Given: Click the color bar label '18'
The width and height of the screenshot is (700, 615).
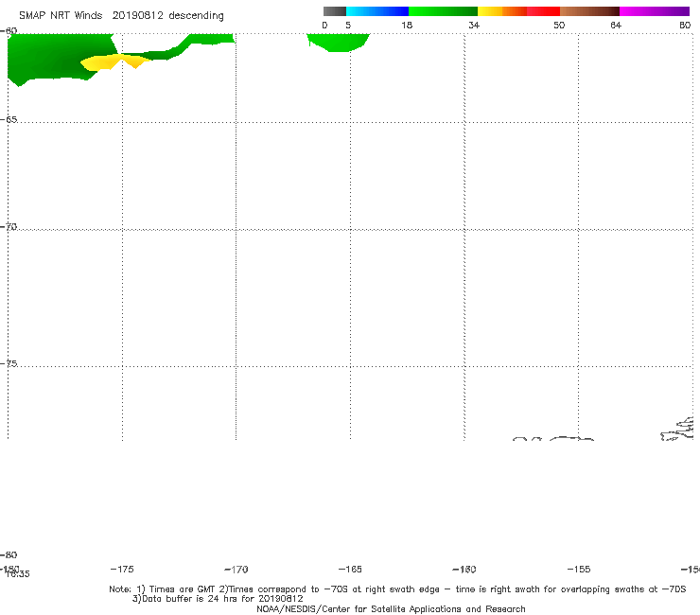Looking at the screenshot, I should point(407,25).
